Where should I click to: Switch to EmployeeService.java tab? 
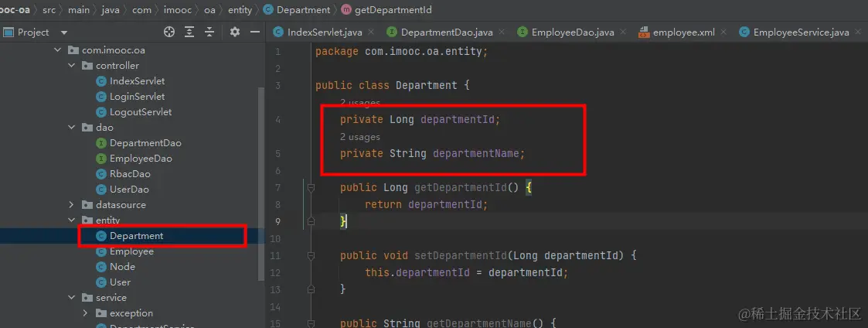point(801,32)
